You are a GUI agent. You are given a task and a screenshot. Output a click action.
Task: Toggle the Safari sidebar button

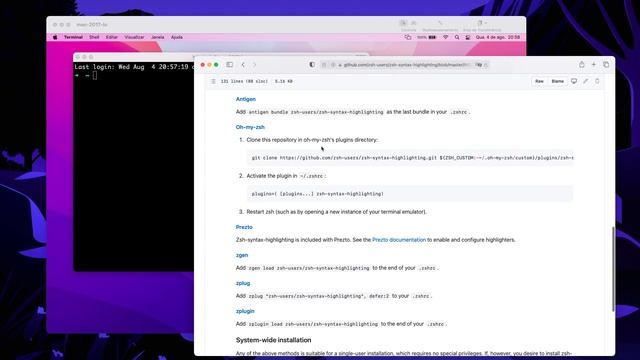230,64
